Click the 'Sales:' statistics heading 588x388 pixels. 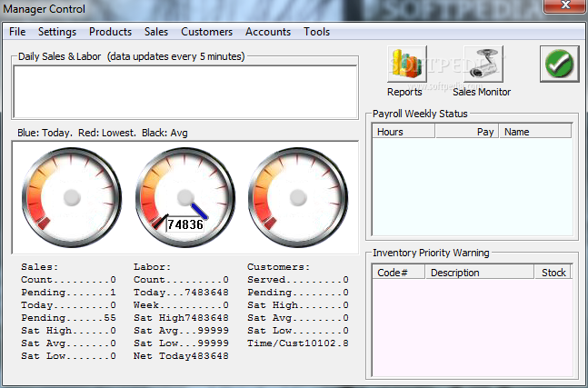point(40,267)
